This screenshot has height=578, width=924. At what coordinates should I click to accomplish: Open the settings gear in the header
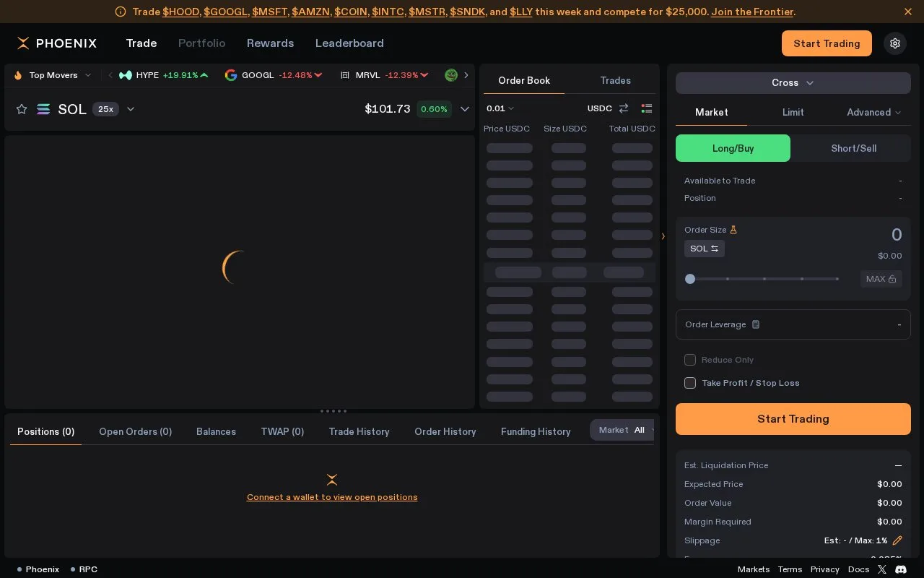click(x=895, y=43)
